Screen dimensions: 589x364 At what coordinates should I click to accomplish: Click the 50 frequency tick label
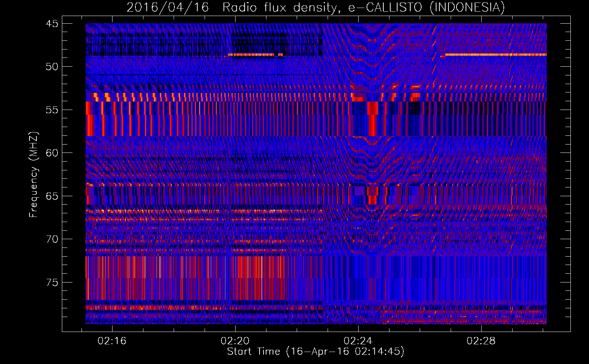pos(52,67)
